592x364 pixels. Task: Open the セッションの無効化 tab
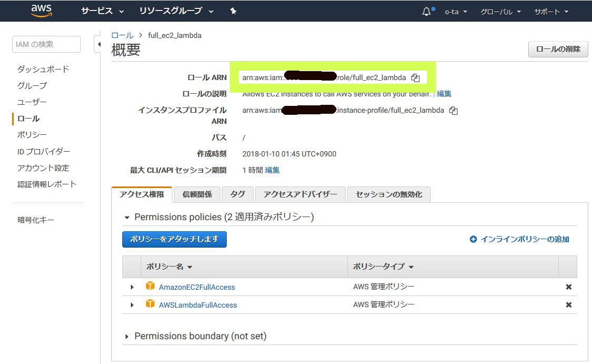(x=389, y=194)
